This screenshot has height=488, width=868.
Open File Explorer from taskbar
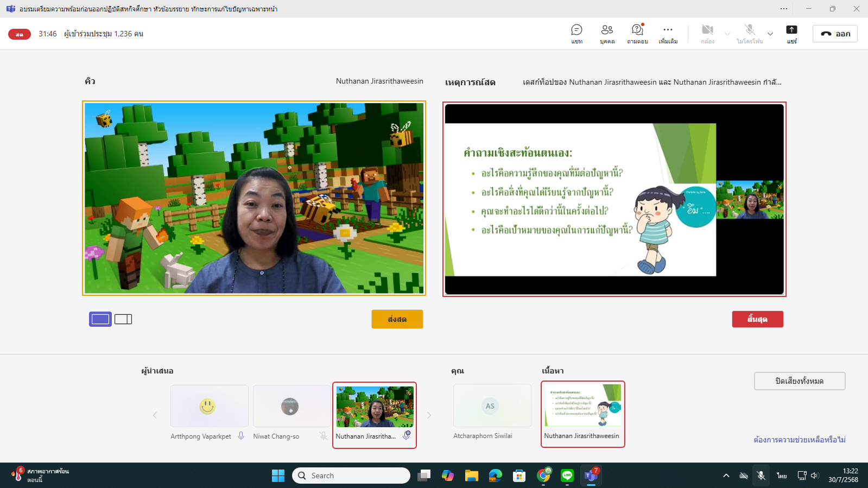(x=472, y=476)
